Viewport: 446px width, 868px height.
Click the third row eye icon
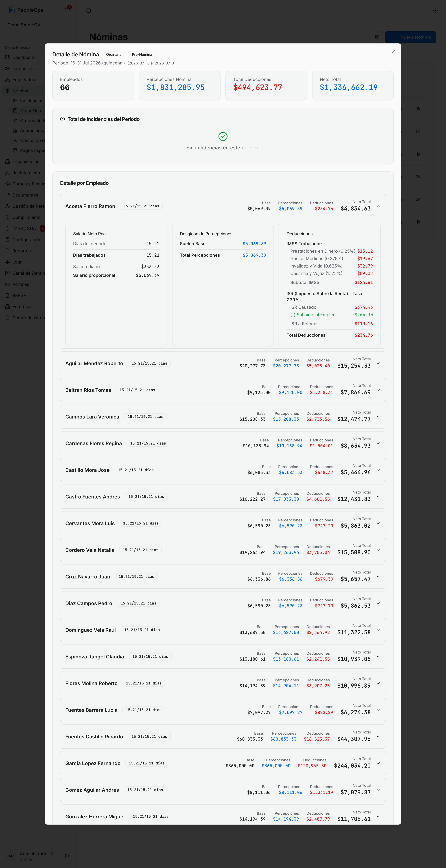417,154
